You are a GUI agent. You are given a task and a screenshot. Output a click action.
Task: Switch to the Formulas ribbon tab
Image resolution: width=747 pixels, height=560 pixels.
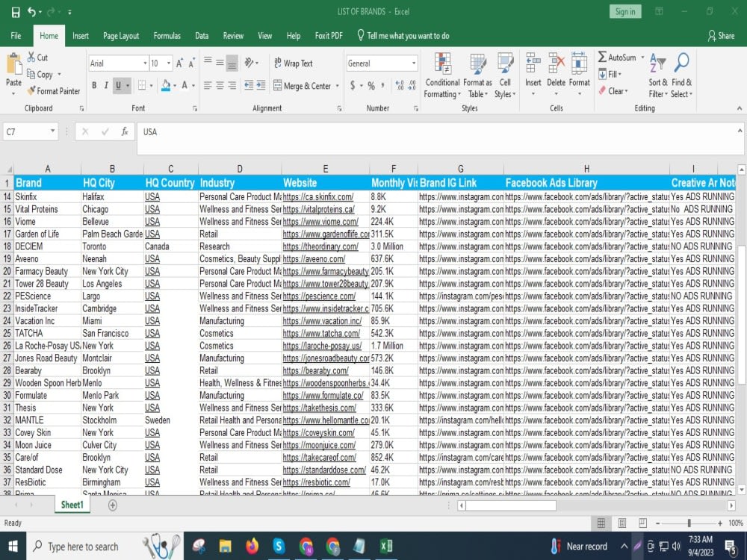[167, 34]
